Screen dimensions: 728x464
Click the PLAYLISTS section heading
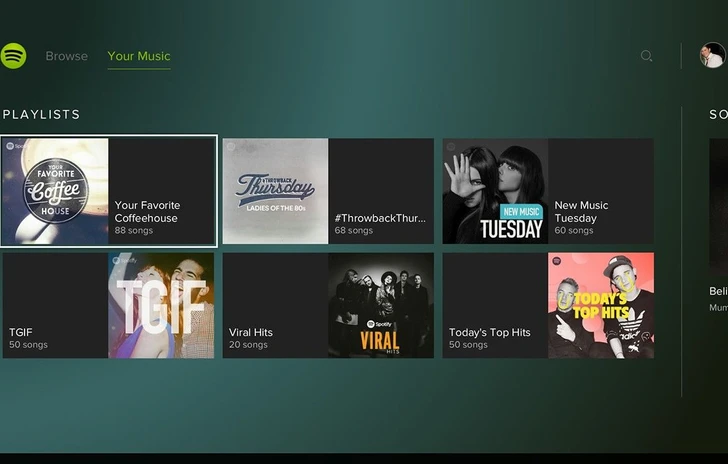41,115
